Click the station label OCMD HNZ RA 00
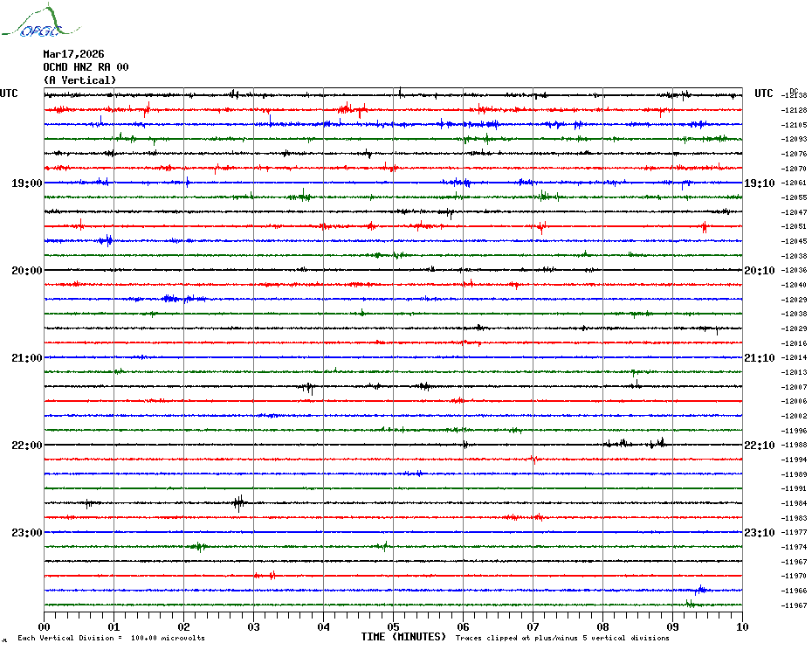812x650 pixels. coord(86,67)
